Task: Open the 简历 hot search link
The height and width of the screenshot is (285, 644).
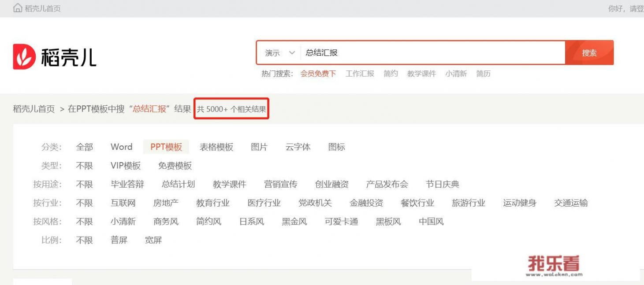Action: click(x=483, y=74)
